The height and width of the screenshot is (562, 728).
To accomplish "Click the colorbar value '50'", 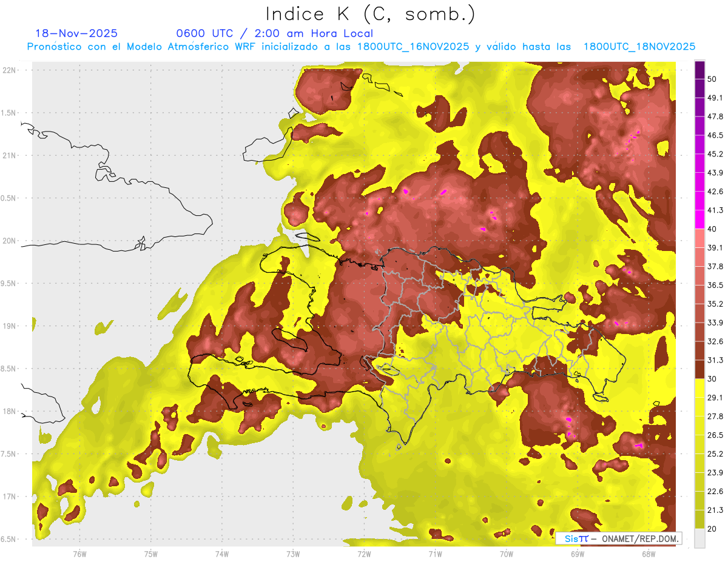I will tap(712, 79).
